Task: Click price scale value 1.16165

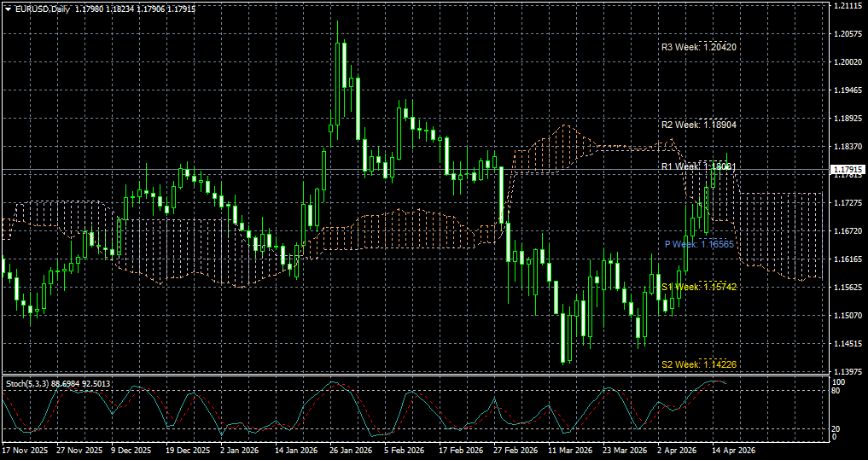Action: 847,259
